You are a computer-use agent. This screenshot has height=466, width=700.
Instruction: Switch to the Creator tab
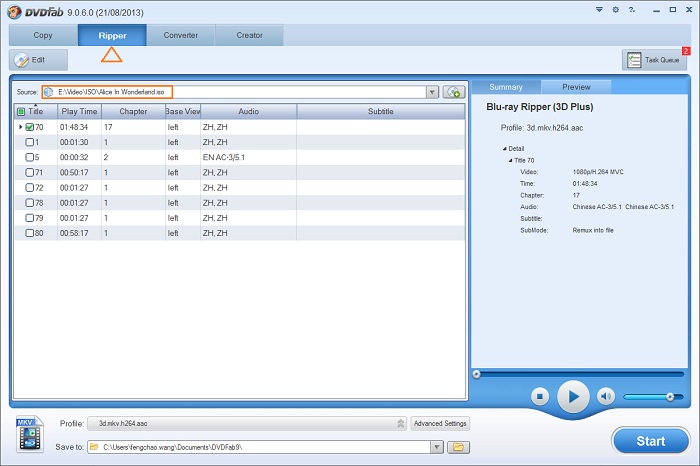[250, 35]
